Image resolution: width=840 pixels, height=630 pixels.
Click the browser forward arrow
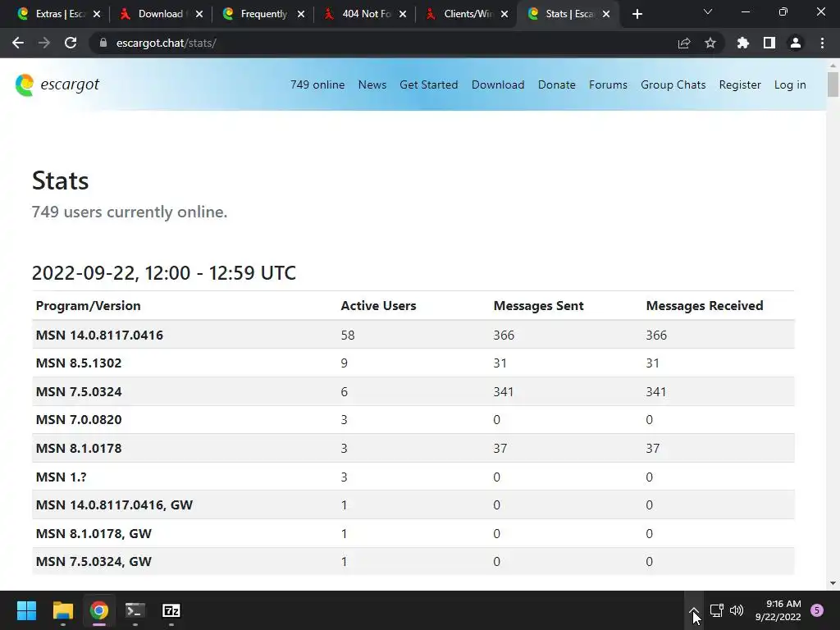pos(44,43)
